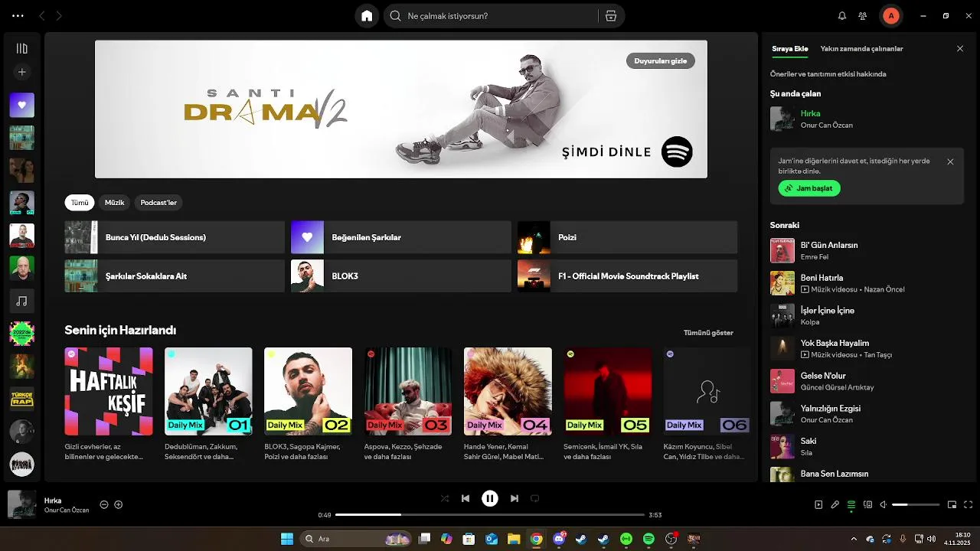
Task: Skip to the next track
Action: tap(514, 498)
